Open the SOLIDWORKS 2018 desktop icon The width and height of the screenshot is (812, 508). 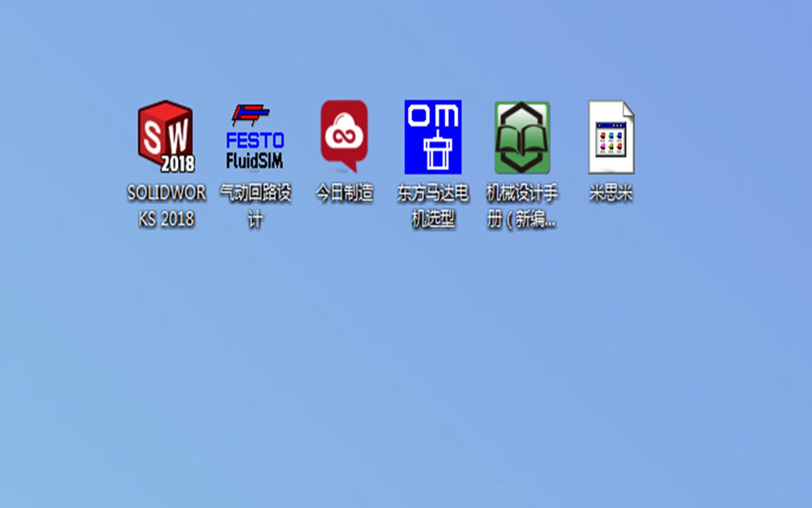166,137
